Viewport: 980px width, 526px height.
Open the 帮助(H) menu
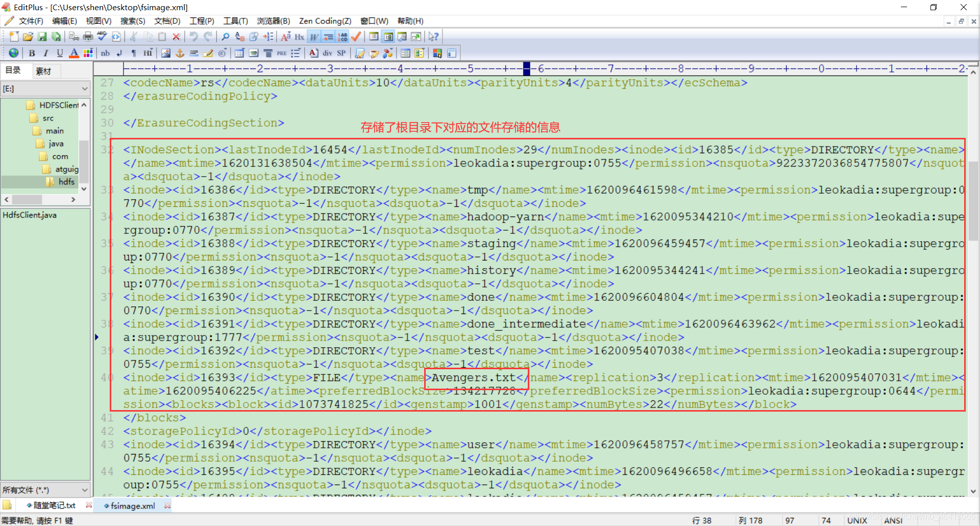(x=410, y=21)
